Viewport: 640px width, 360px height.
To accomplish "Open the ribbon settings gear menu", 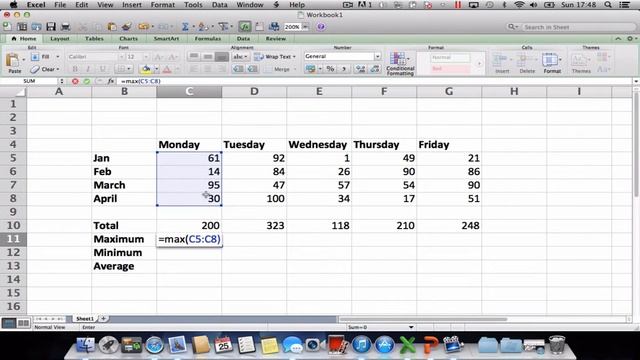I will (x=631, y=39).
